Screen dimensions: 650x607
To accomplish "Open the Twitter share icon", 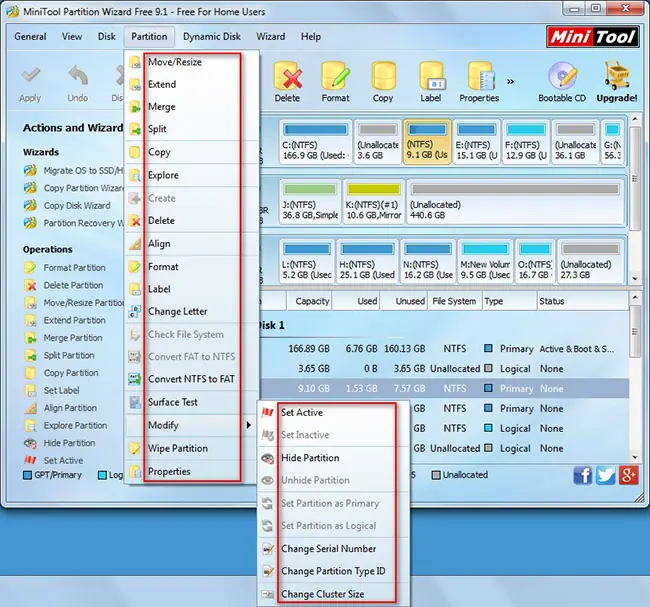I will 605,475.
